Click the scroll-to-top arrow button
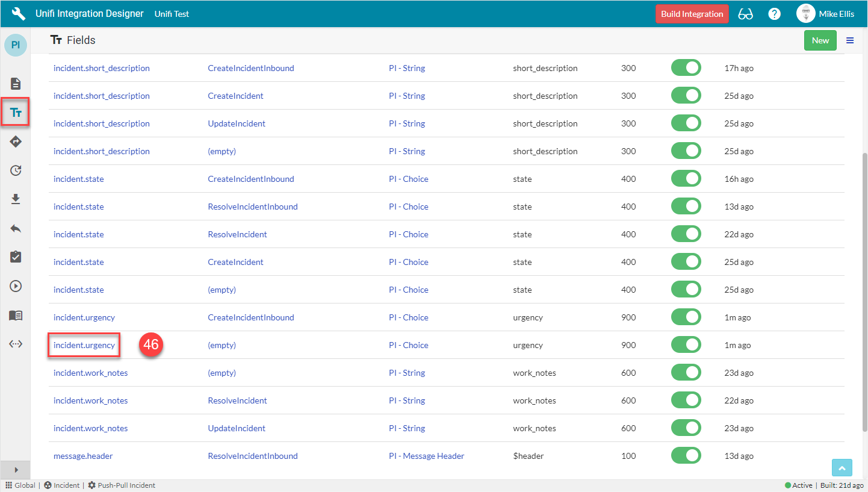 (x=842, y=468)
